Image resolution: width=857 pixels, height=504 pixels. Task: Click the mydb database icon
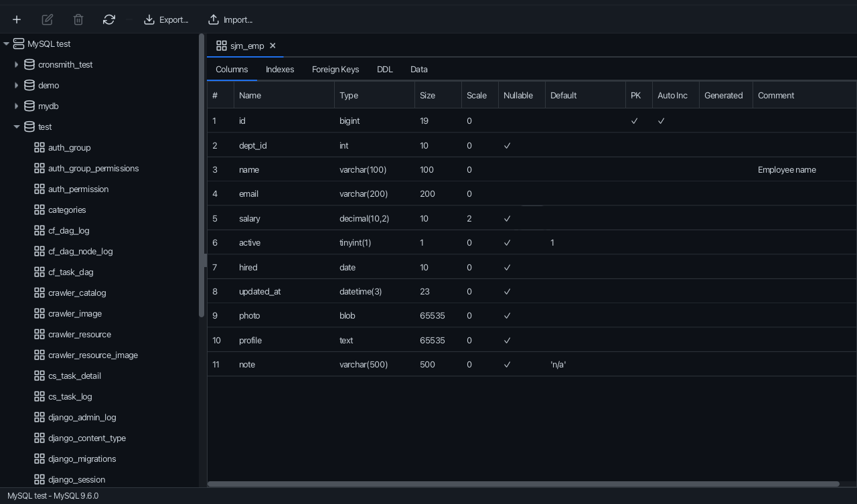click(x=29, y=106)
